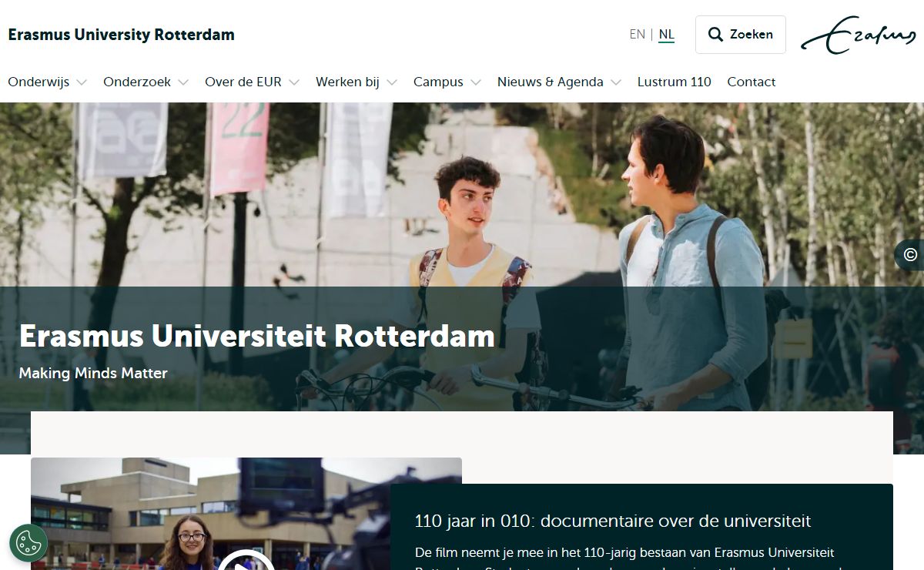This screenshot has height=570, width=924.
Task: Open the Over de EUR menu
Action: [243, 82]
